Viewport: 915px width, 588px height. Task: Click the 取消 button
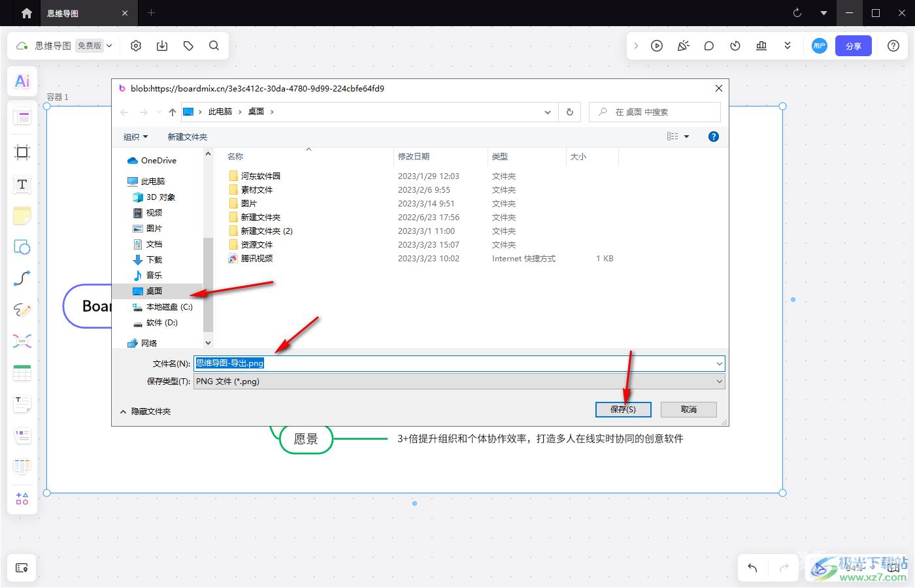[x=689, y=409]
